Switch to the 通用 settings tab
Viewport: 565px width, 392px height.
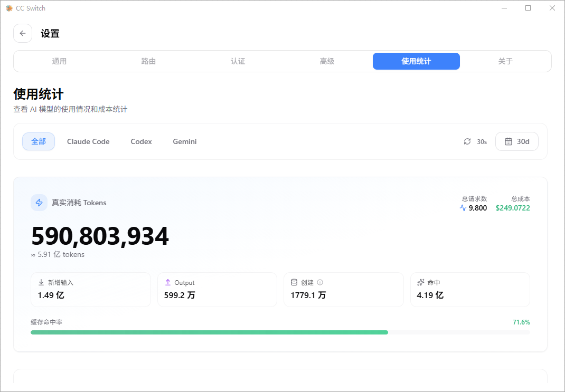(x=59, y=61)
